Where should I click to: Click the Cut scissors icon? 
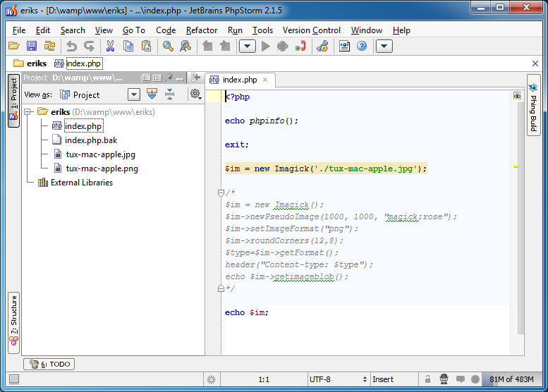tap(110, 46)
